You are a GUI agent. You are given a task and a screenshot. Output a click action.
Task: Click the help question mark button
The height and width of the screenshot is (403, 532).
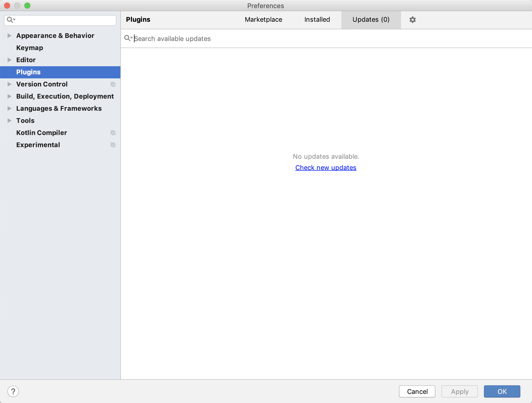(x=13, y=391)
